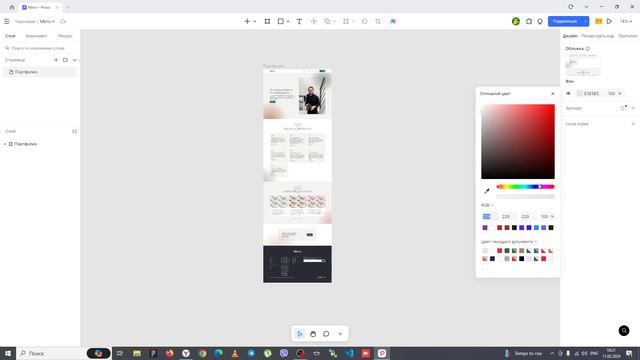640x360 pixels.
Task: Select the Портфолио page in pages list
Action: pyautogui.click(x=40, y=72)
